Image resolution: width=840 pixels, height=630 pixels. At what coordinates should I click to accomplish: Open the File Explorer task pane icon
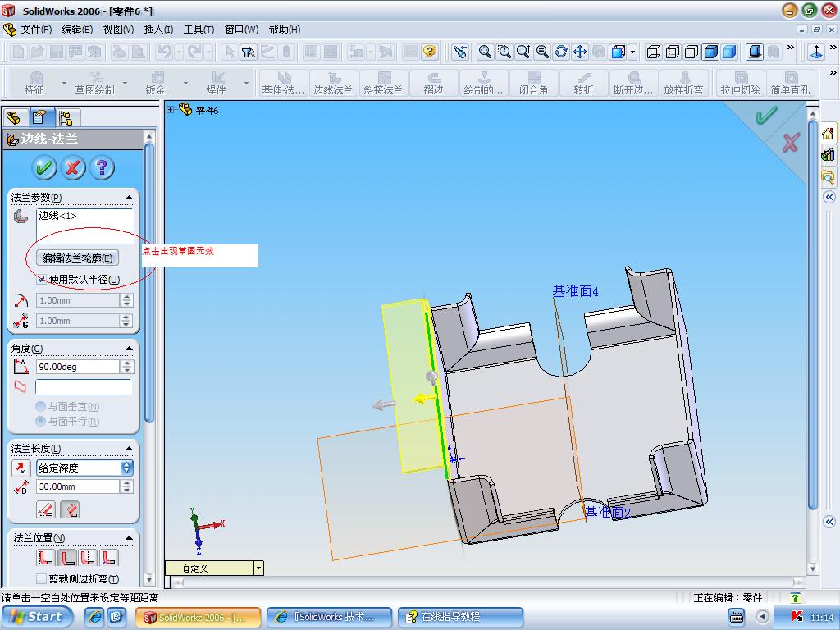coord(828,176)
